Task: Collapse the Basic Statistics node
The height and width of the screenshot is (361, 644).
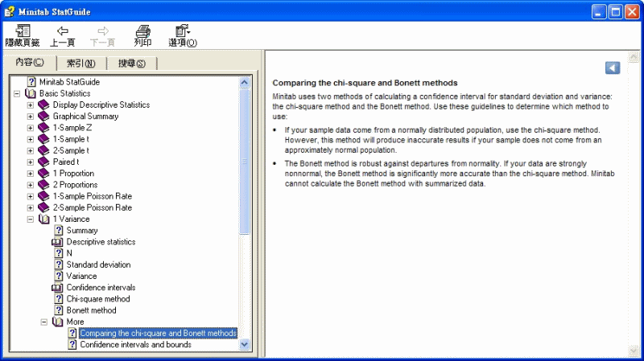Action: pos(17,93)
